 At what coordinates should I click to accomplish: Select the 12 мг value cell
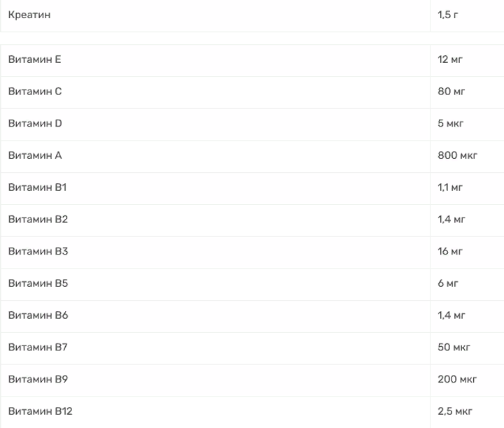click(x=450, y=59)
